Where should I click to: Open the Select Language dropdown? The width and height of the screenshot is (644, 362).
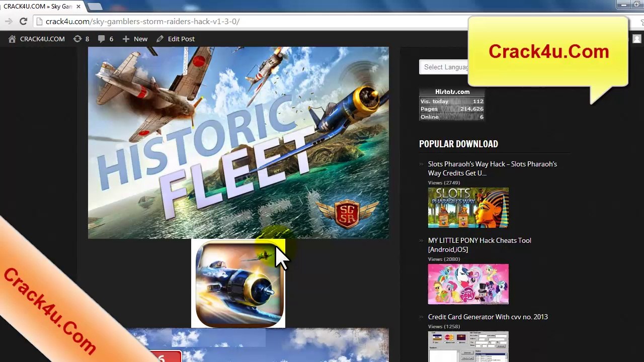pyautogui.click(x=444, y=67)
